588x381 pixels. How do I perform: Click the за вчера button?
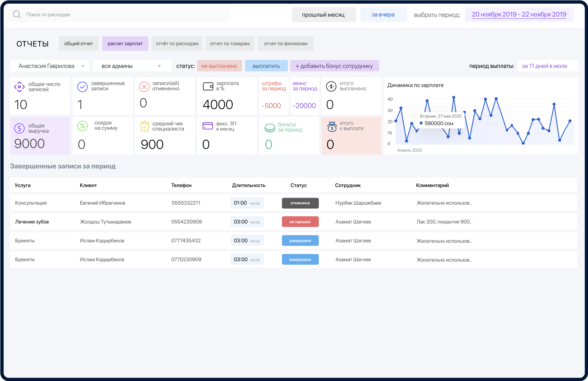(x=383, y=14)
